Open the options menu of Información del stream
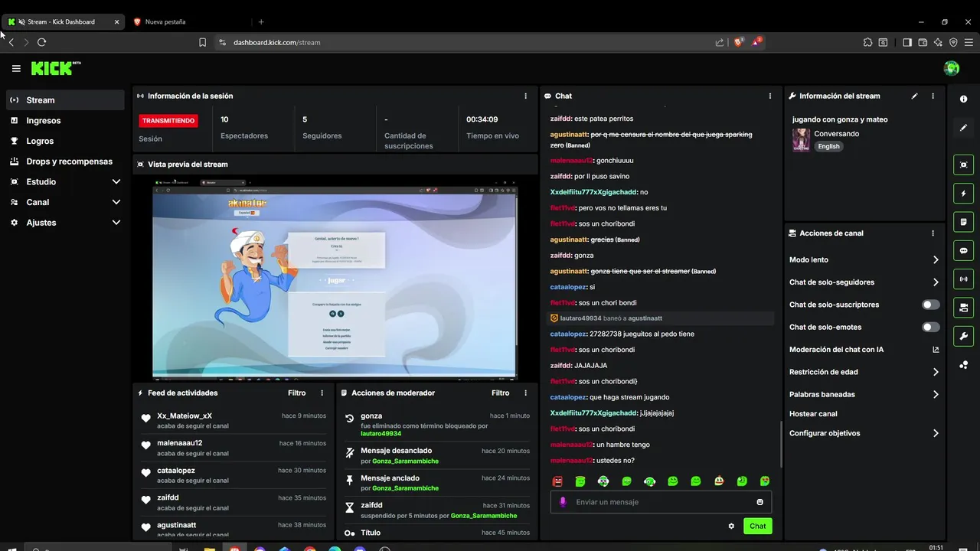Screen dimensions: 980x551 [x=933, y=96]
